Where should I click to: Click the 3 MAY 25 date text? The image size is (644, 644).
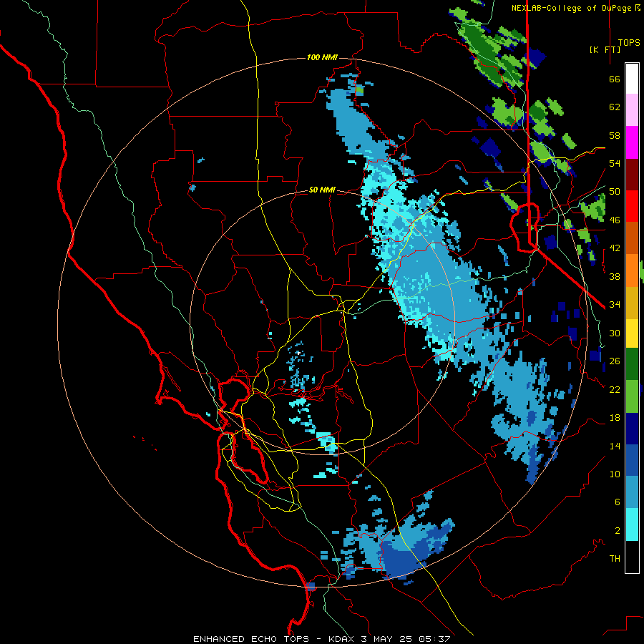(388, 639)
